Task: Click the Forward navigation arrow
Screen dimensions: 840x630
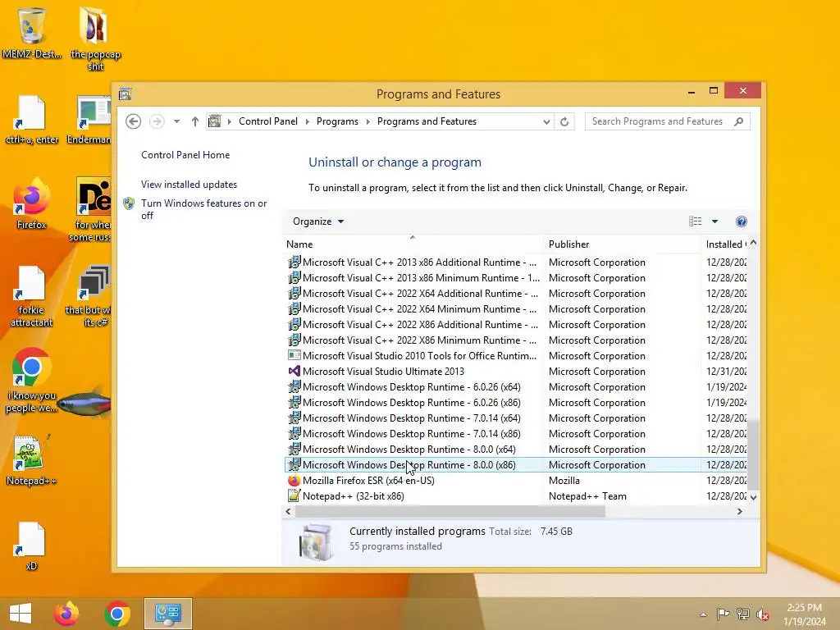Action: [157, 121]
